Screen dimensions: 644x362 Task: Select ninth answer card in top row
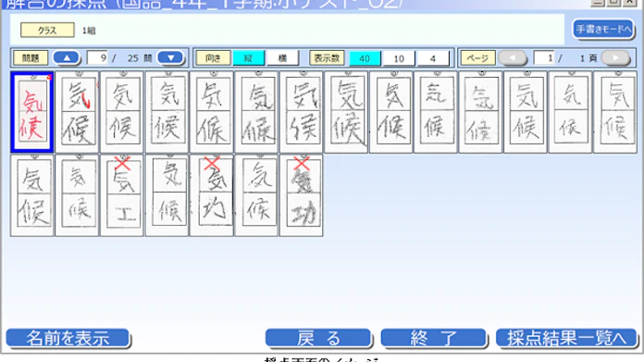click(x=391, y=112)
